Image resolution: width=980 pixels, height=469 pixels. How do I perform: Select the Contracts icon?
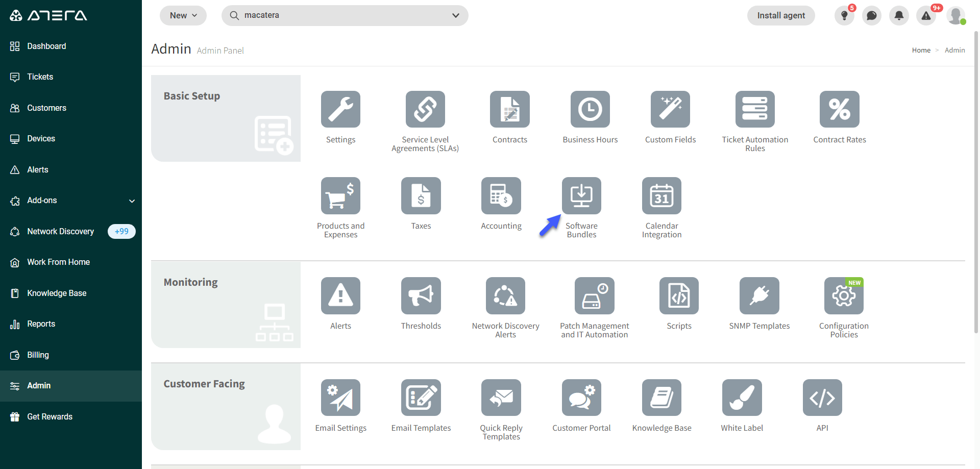(x=509, y=109)
